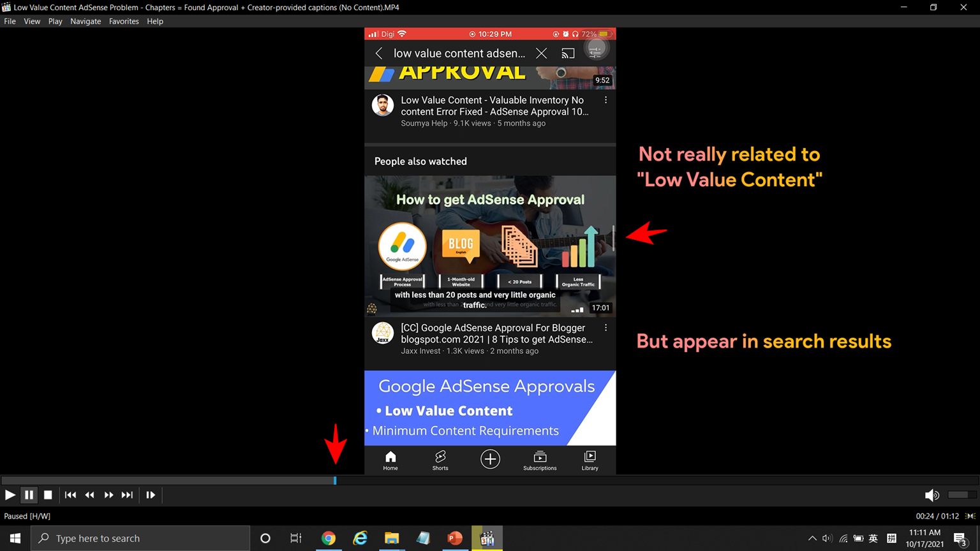980x551 pixels.
Task: Tap the YouTube Create plus button
Action: point(490,459)
